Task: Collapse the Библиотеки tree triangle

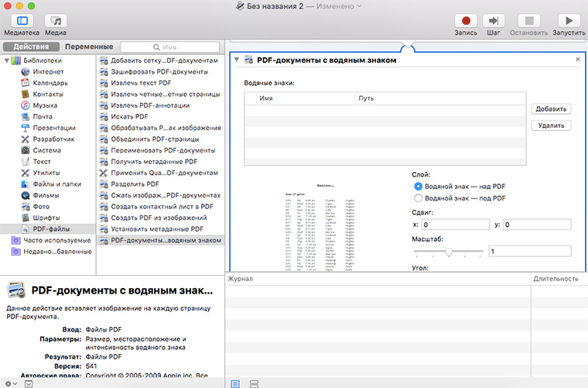Action: point(6,60)
